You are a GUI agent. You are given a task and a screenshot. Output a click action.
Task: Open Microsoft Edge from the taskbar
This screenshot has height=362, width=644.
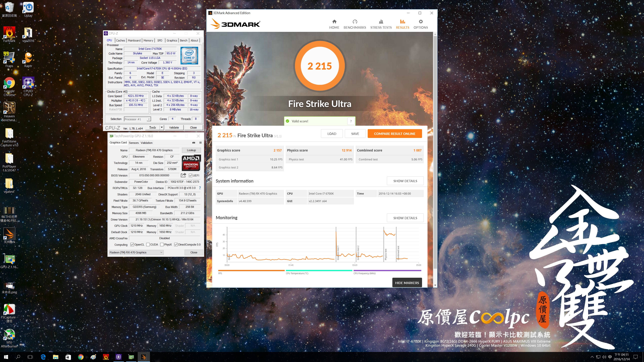point(43,357)
